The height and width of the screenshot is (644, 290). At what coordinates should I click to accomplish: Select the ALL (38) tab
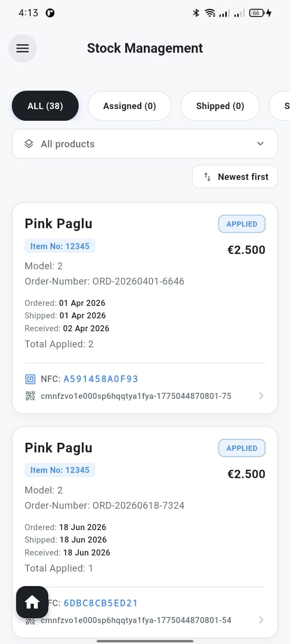(45, 106)
